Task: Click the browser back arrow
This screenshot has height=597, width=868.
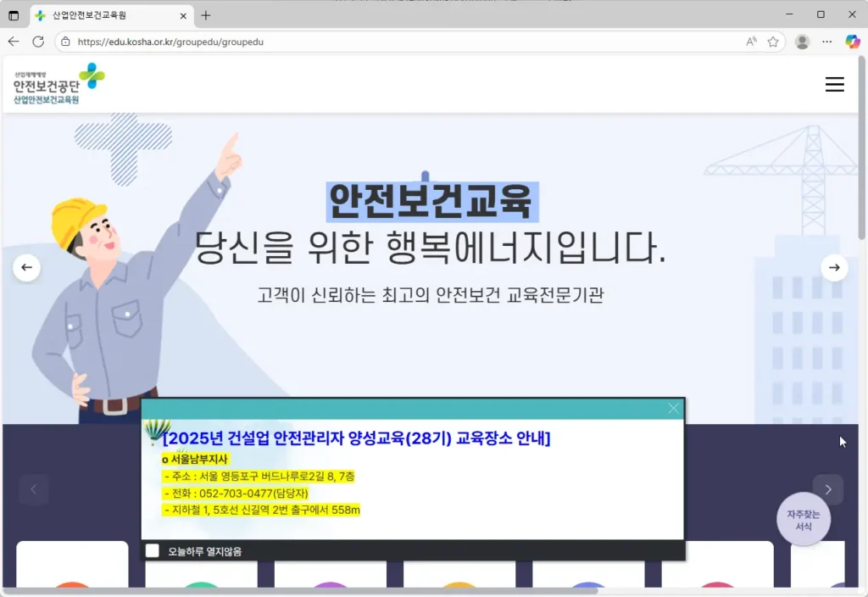Action: (x=14, y=41)
